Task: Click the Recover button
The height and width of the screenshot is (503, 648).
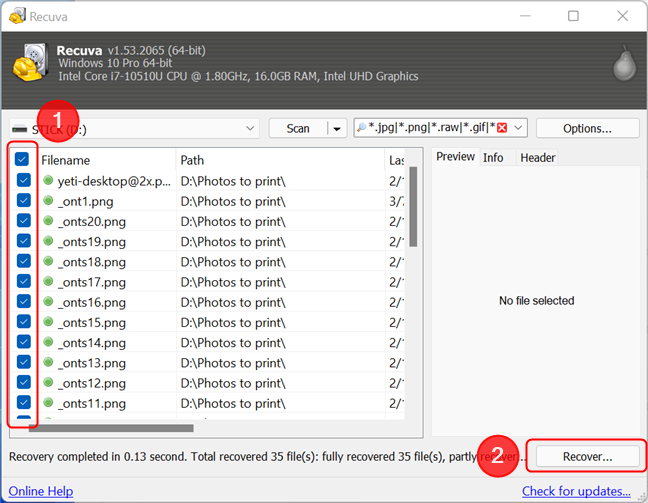Action: pos(587,456)
